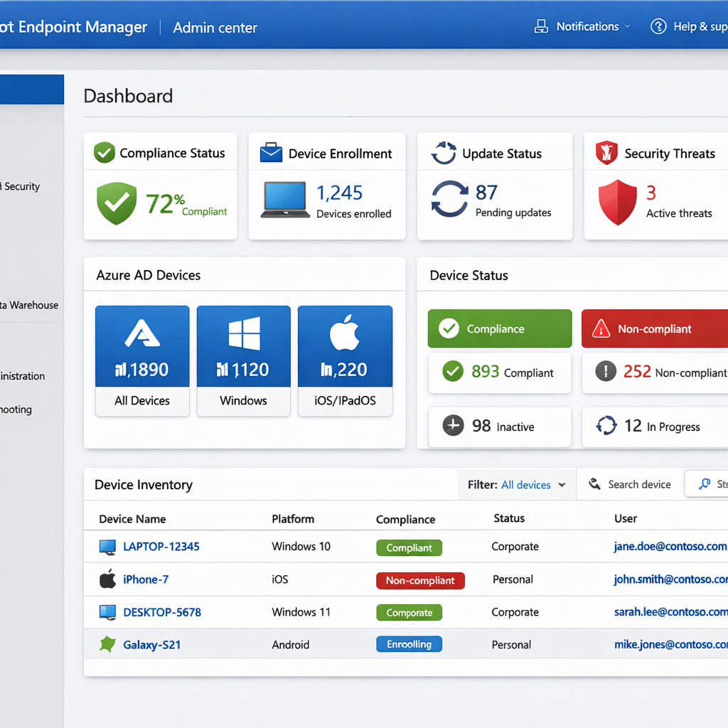Click the green shield in the Compliance Status header
The width and height of the screenshot is (728, 728).
click(x=105, y=153)
